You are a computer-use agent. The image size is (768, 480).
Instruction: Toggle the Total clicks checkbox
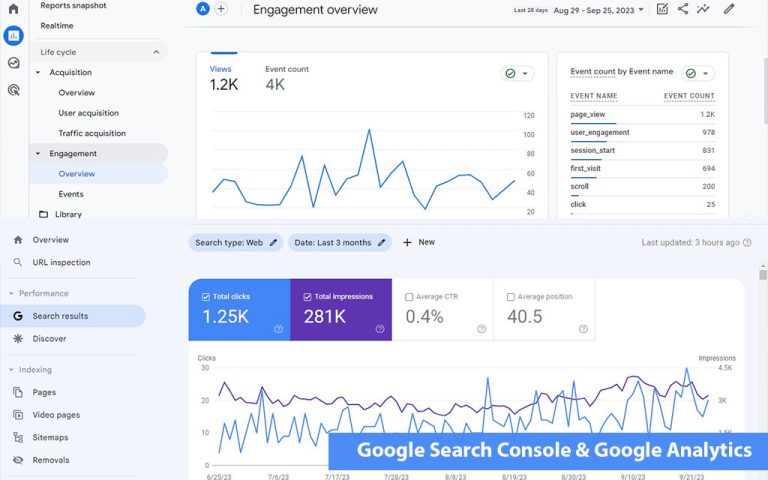click(x=206, y=297)
